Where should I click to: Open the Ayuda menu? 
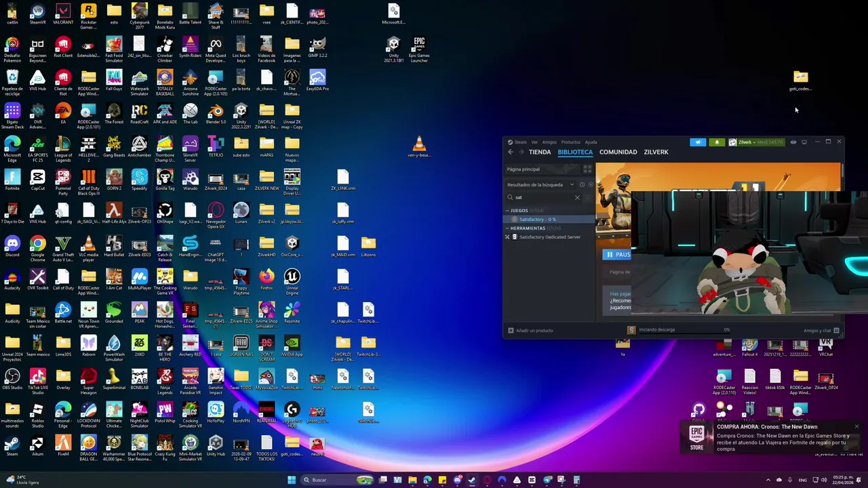coord(591,142)
